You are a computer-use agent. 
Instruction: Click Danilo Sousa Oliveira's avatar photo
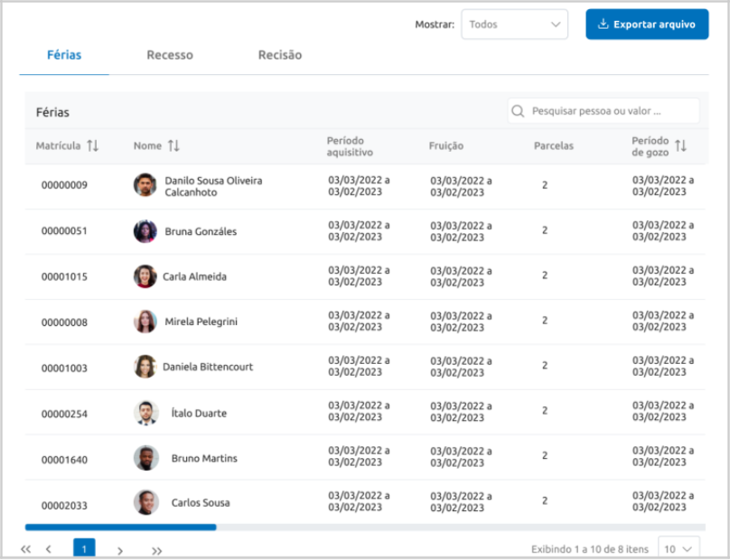[x=145, y=185]
